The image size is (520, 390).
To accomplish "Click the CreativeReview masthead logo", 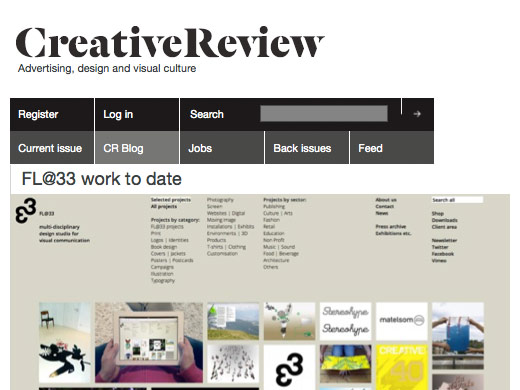I will point(170,43).
